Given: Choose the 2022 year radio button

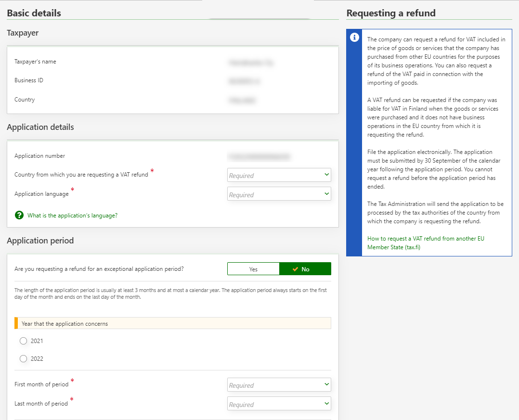Looking at the screenshot, I should (x=24, y=358).
